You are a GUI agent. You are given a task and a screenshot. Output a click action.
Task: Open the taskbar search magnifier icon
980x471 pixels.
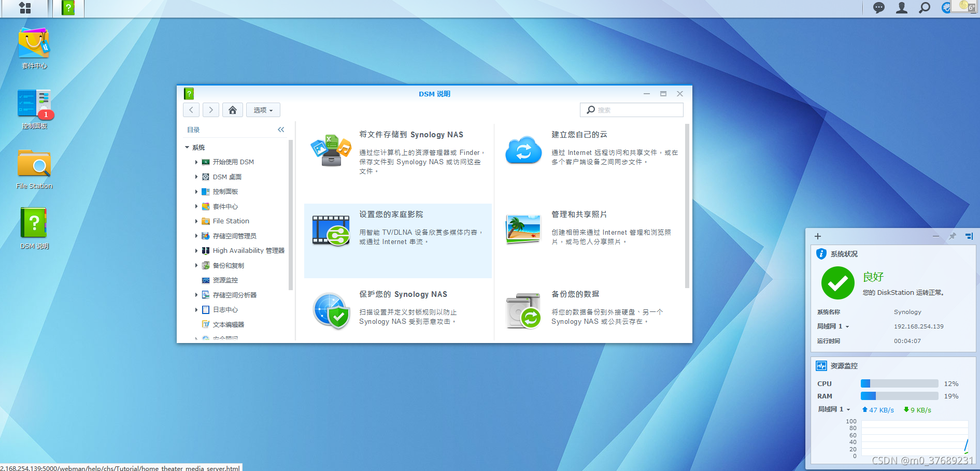pos(925,8)
